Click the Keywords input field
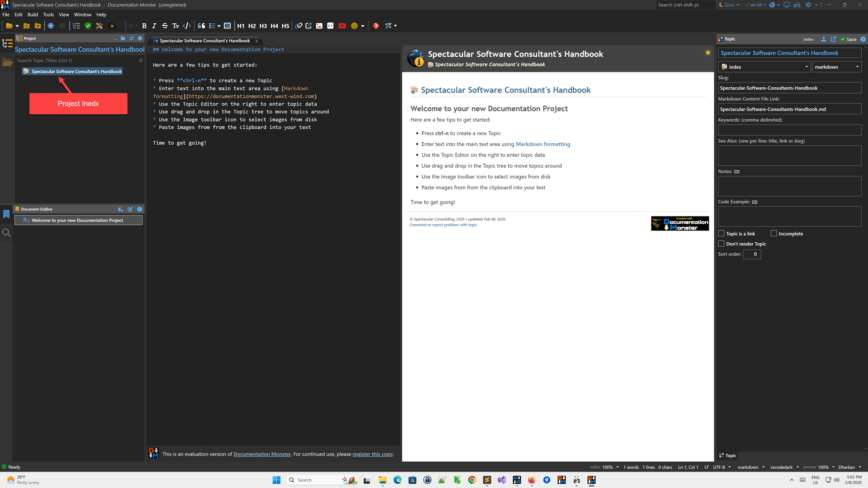Screen dimensions: 868x488 789,130
